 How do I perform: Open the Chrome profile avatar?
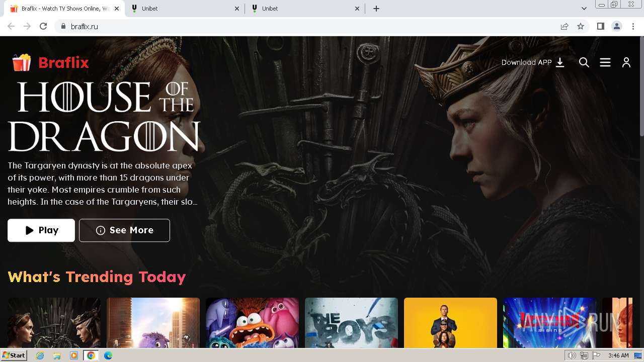[617, 26]
